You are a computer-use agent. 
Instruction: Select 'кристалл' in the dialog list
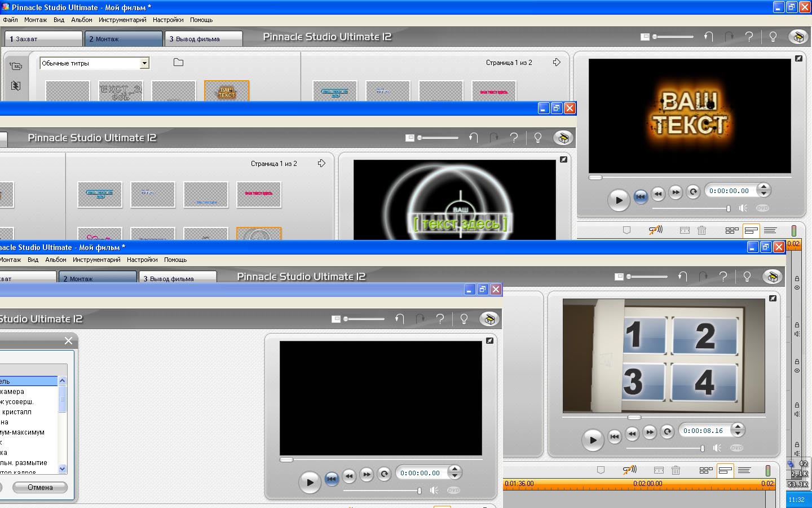tap(17, 412)
